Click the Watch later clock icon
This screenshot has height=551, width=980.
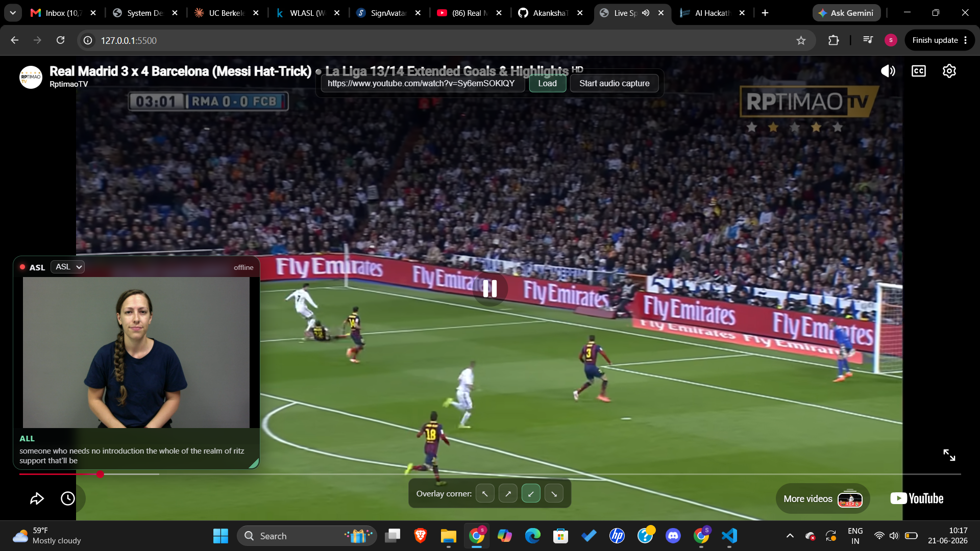coord(68,498)
